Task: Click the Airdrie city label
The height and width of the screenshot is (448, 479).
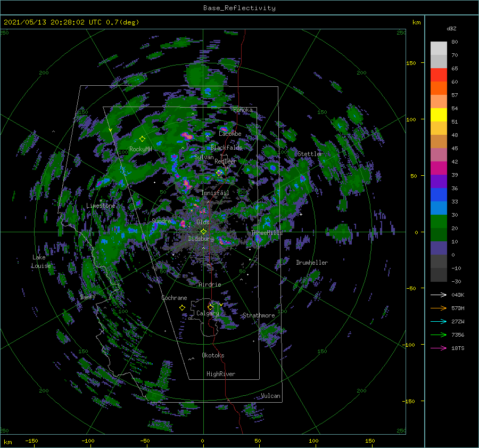Action: tap(210, 284)
